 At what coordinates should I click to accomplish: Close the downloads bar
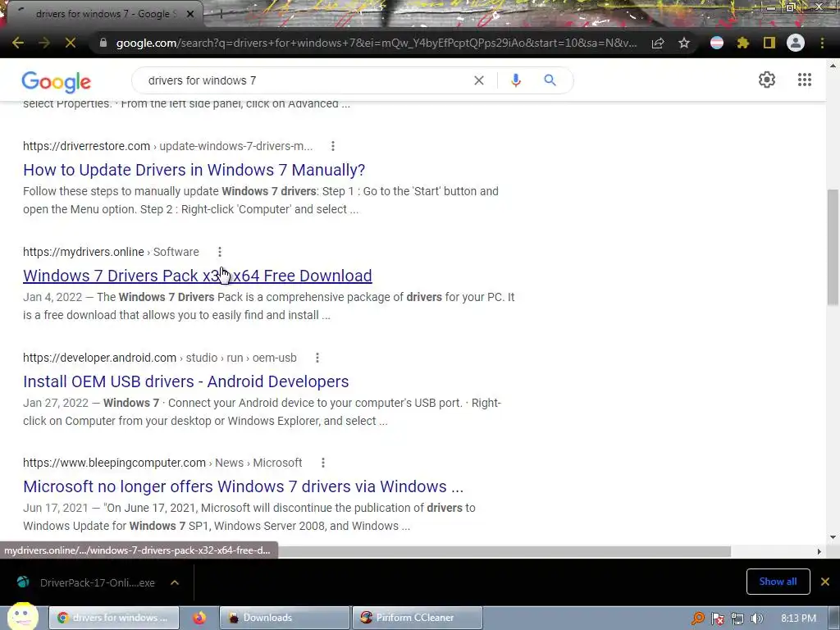coord(825,582)
